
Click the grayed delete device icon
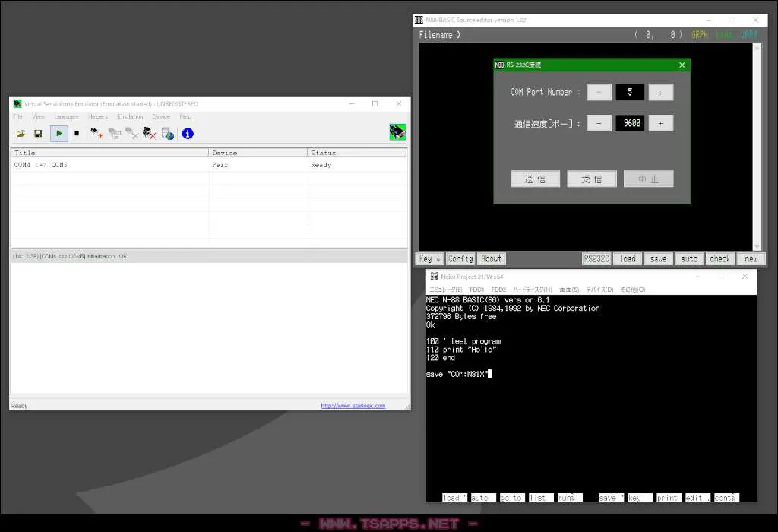(131, 134)
